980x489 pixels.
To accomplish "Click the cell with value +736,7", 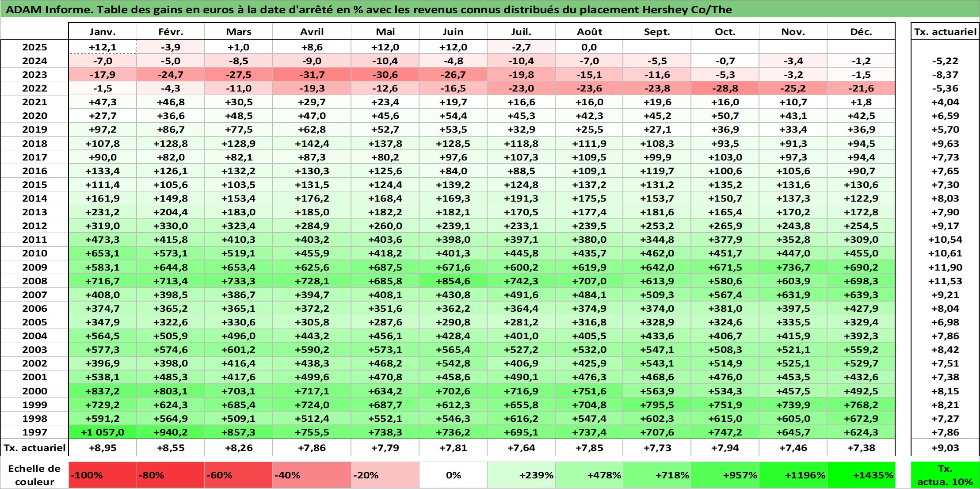I will coord(793,267).
